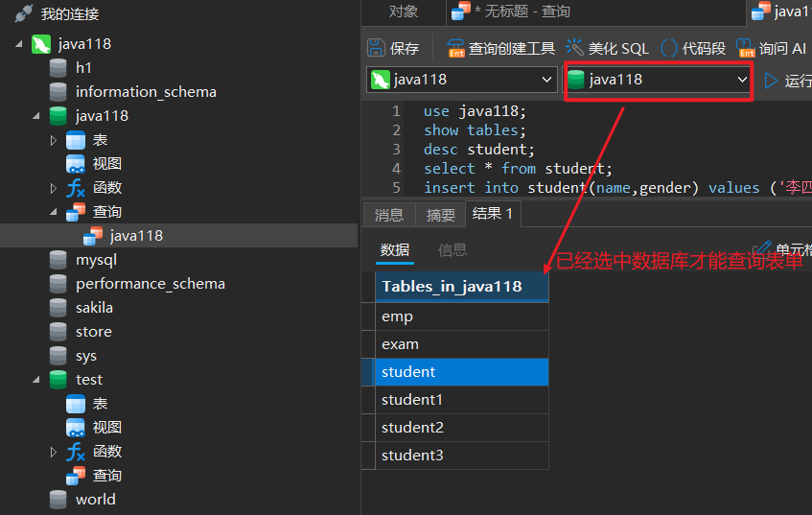Click saved query java118 icon in tree
The height and width of the screenshot is (515, 812).
pyautogui.click(x=93, y=236)
